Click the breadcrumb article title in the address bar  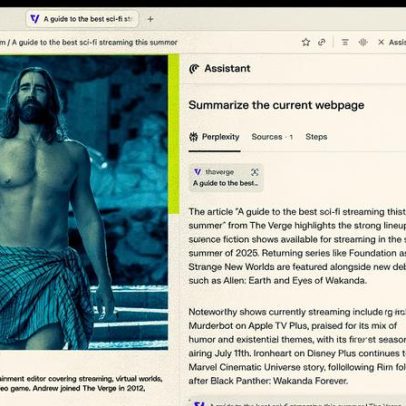tap(94, 42)
